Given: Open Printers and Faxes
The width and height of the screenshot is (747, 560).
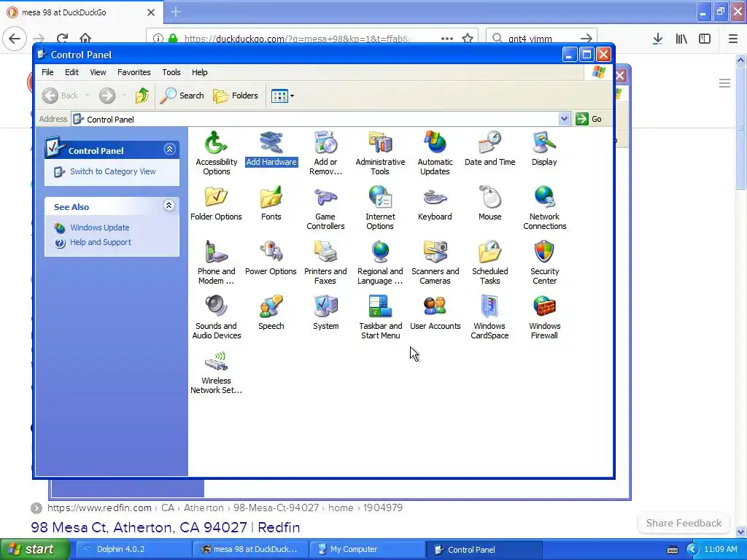Looking at the screenshot, I should (325, 262).
